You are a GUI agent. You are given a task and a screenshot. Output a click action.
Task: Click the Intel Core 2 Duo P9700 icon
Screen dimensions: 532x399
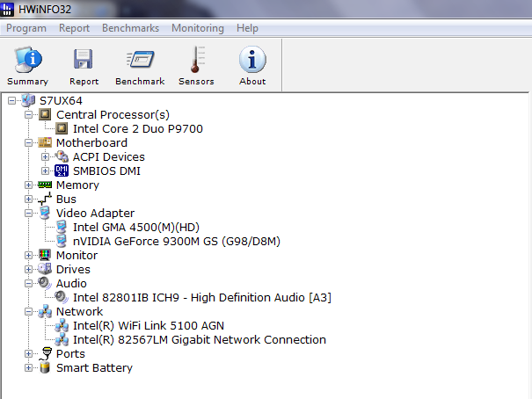[x=62, y=128]
